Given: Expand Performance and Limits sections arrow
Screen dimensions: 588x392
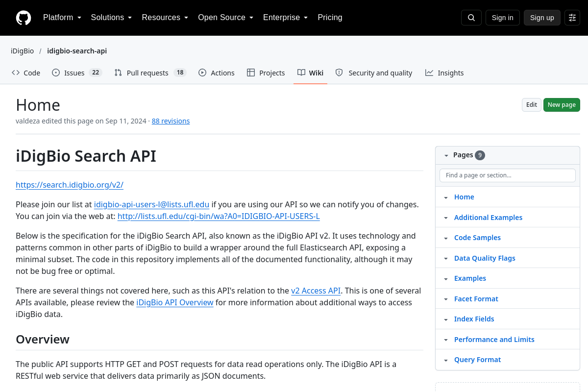Looking at the screenshot, I should coord(446,340).
